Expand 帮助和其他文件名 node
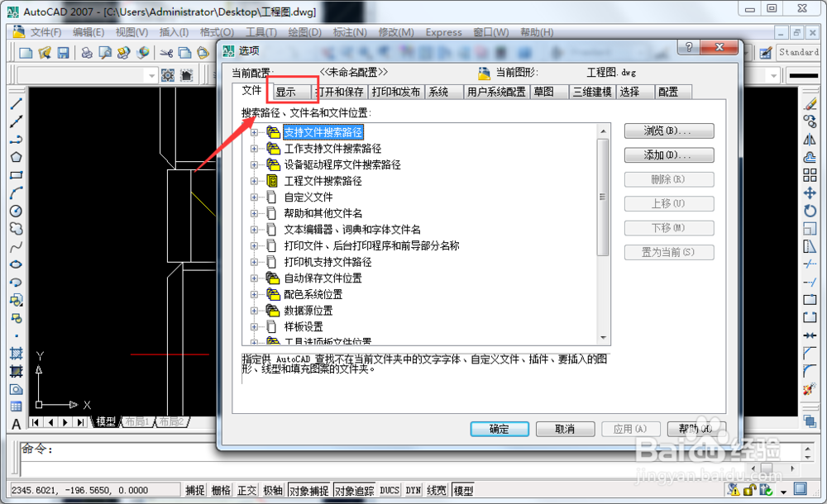The height and width of the screenshot is (504, 827). coord(254,213)
